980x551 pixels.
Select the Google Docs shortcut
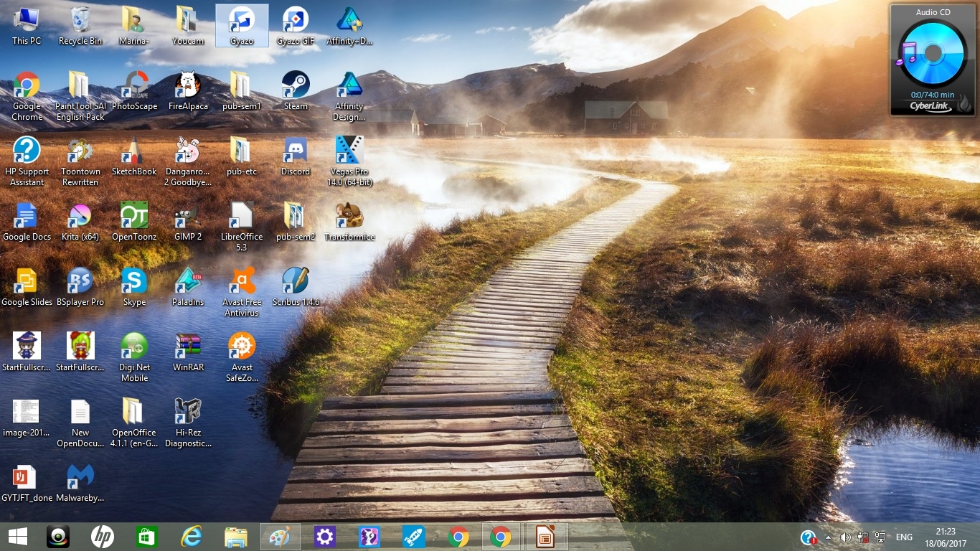27,222
